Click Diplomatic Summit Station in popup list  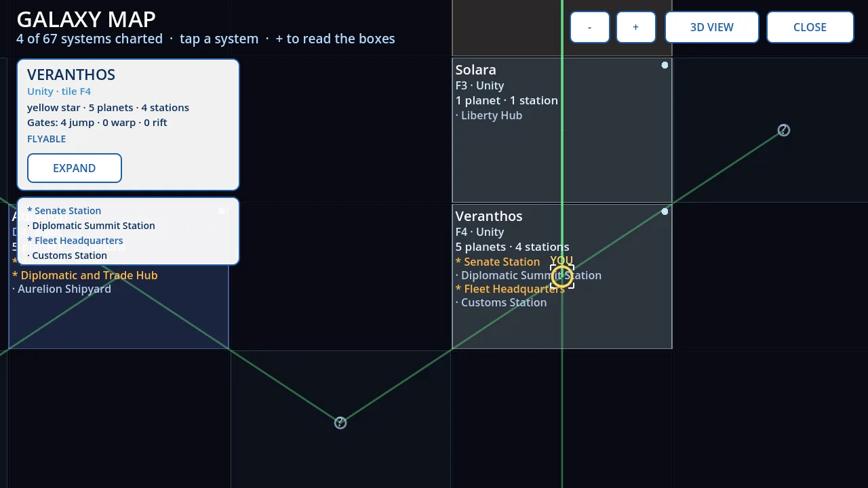tap(91, 226)
